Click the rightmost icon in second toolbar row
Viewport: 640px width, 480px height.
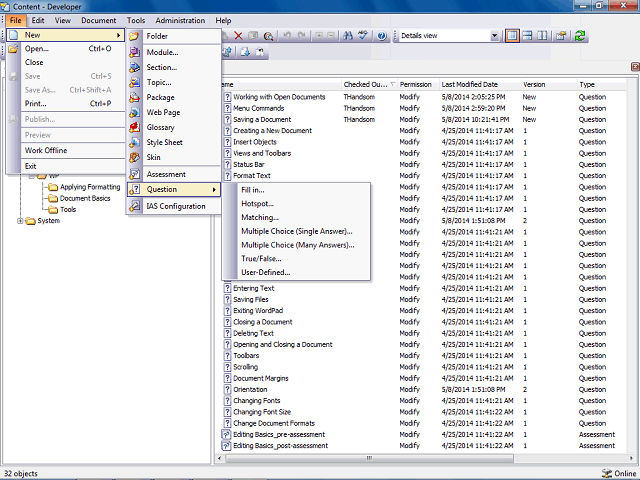[x=260, y=52]
